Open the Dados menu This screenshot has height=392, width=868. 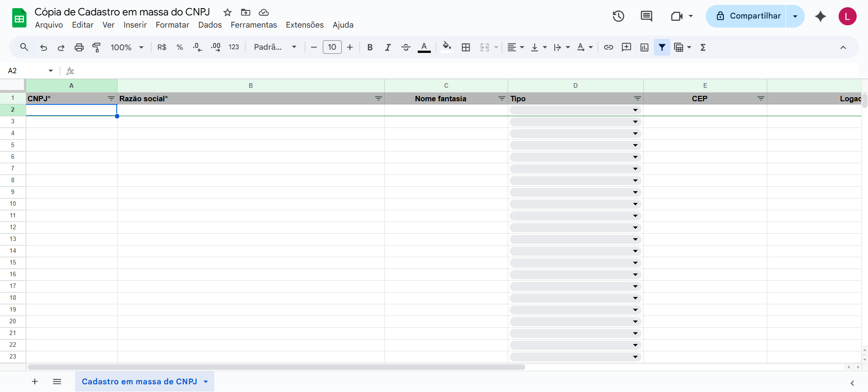pos(210,25)
